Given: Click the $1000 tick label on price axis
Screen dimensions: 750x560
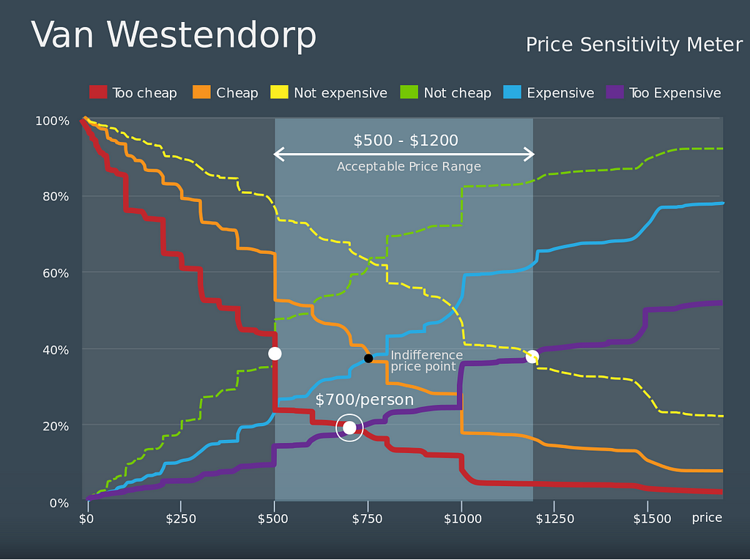Looking at the screenshot, I should point(462,519).
